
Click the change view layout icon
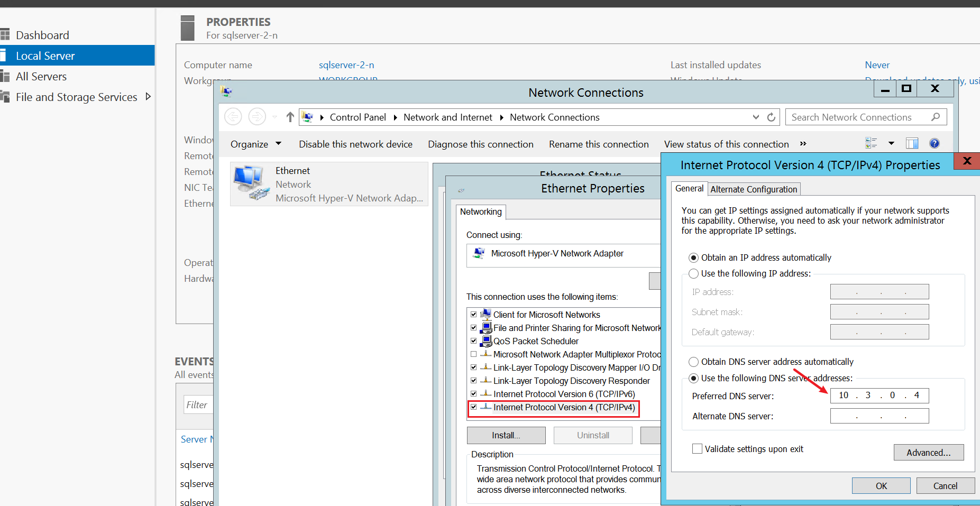tap(871, 143)
